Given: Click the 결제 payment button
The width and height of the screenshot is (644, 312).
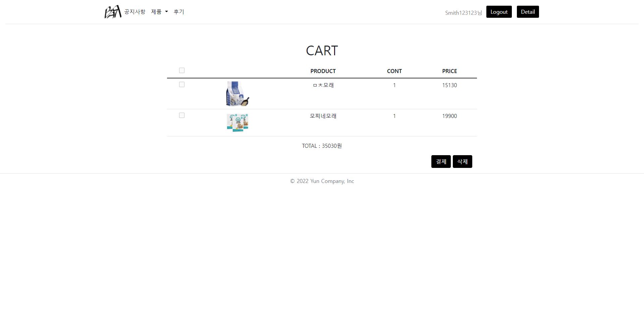Looking at the screenshot, I should 441,161.
